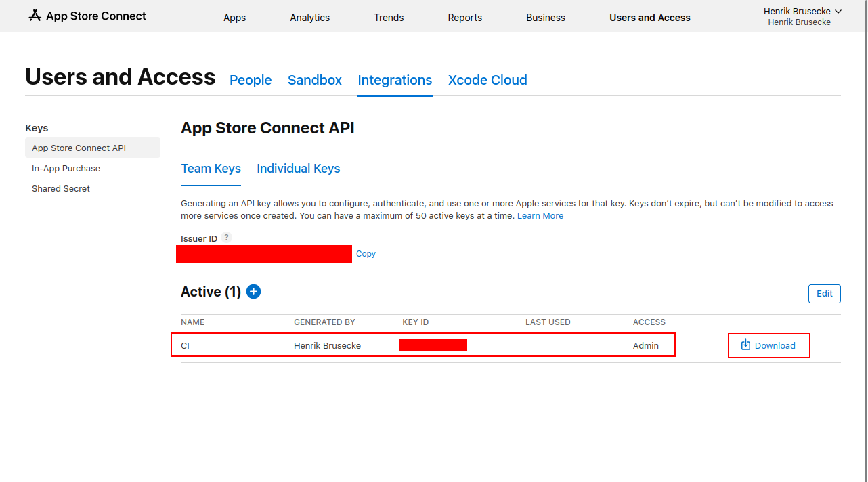Open the Henrik Brusecke account dropdown
Image resolution: width=868 pixels, height=482 pixels.
click(802, 11)
